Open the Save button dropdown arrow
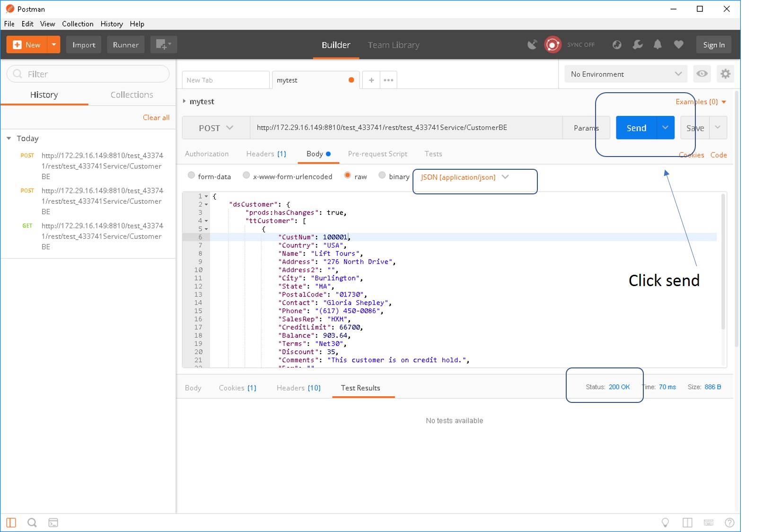The height and width of the screenshot is (532, 772). [718, 128]
